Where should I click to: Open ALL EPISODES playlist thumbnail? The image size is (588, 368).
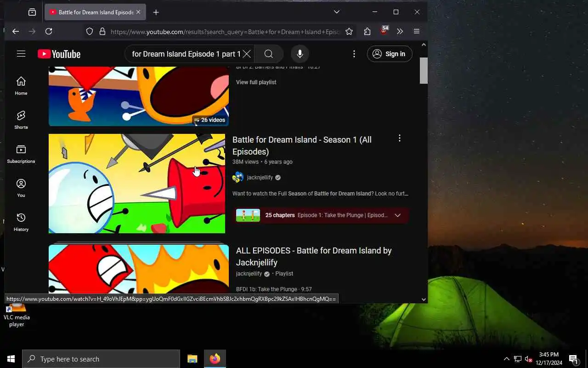(139, 269)
